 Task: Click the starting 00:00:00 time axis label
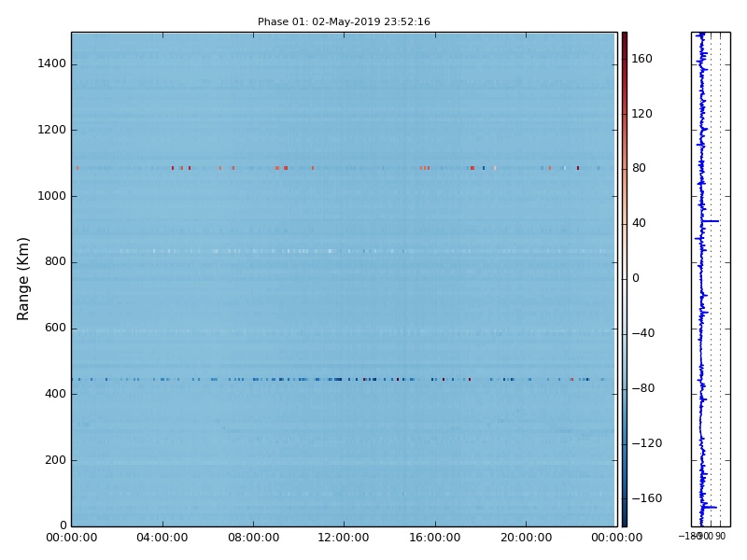point(72,538)
